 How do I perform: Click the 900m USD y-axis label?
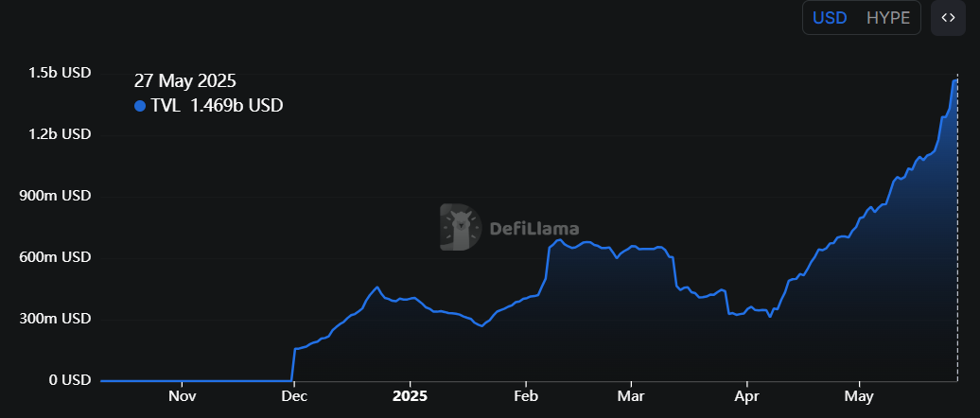56,196
